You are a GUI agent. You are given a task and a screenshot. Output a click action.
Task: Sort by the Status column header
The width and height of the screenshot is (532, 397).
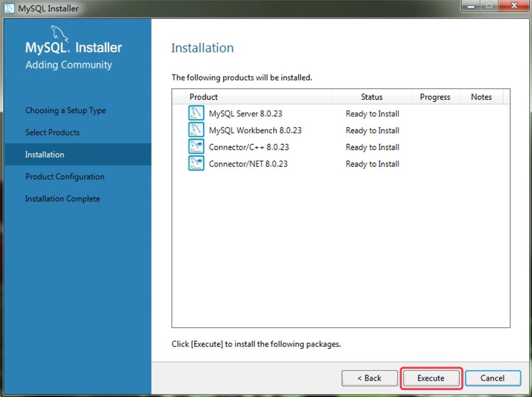click(x=372, y=97)
